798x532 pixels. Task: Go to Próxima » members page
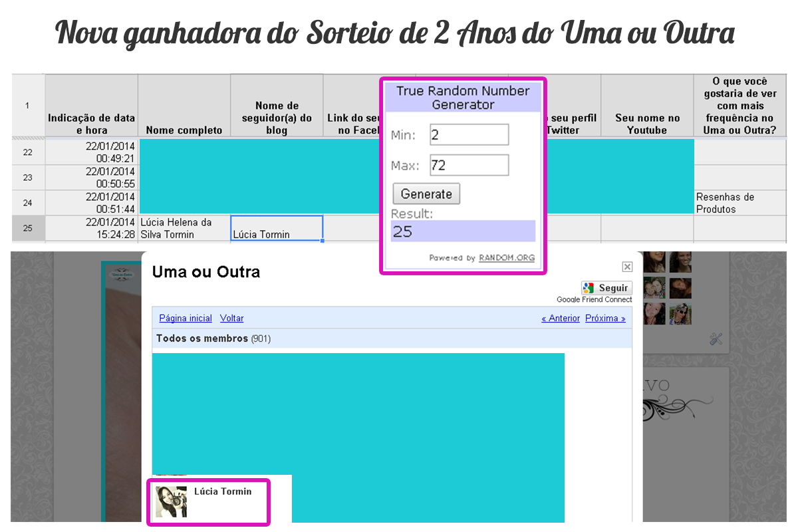[605, 319]
